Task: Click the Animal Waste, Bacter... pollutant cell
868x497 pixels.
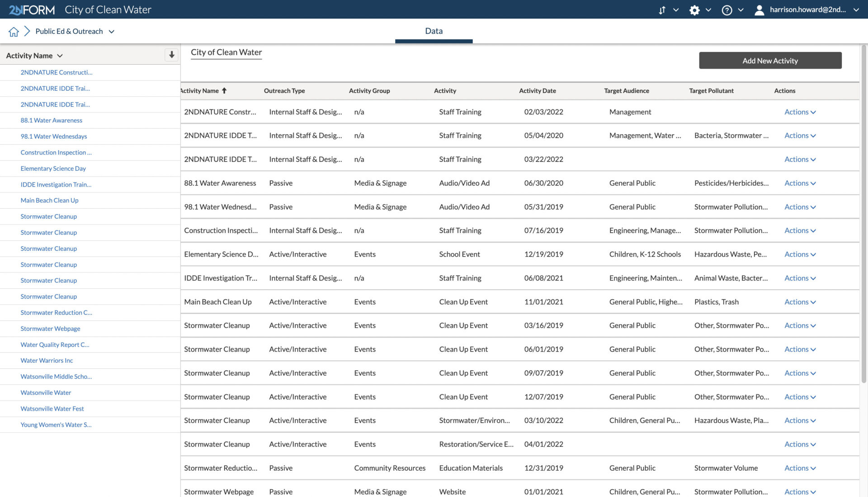Action: pos(731,278)
